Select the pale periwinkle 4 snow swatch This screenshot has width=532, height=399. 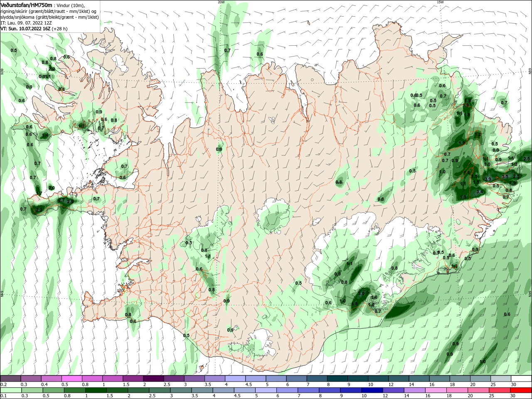[234, 379]
